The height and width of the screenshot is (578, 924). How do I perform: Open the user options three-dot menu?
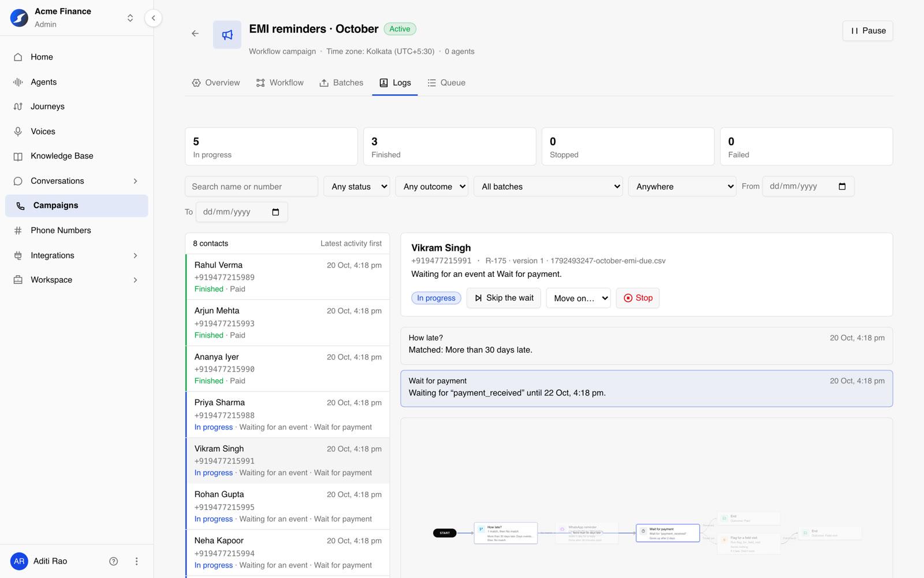pyautogui.click(x=136, y=561)
